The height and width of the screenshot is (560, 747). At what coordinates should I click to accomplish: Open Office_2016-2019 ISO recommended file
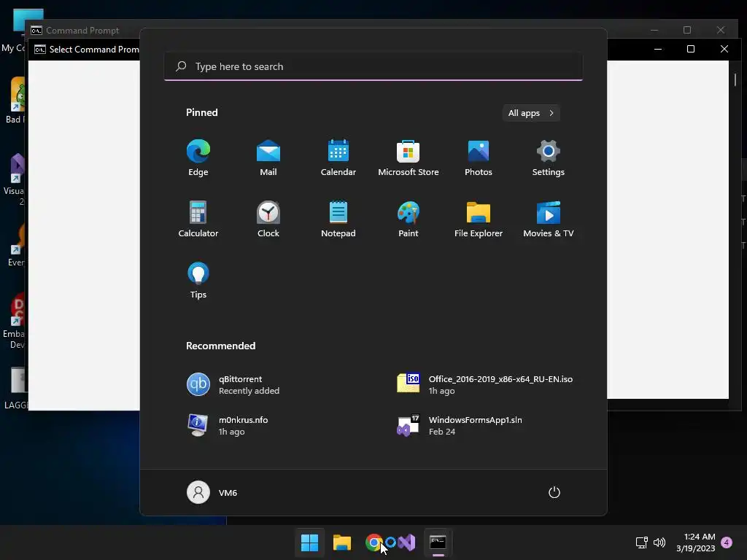[486, 385]
